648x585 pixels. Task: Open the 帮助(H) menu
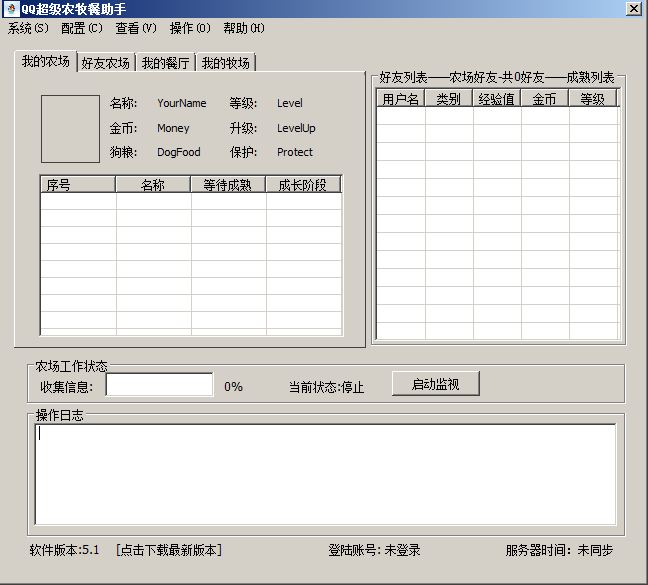coord(244,28)
